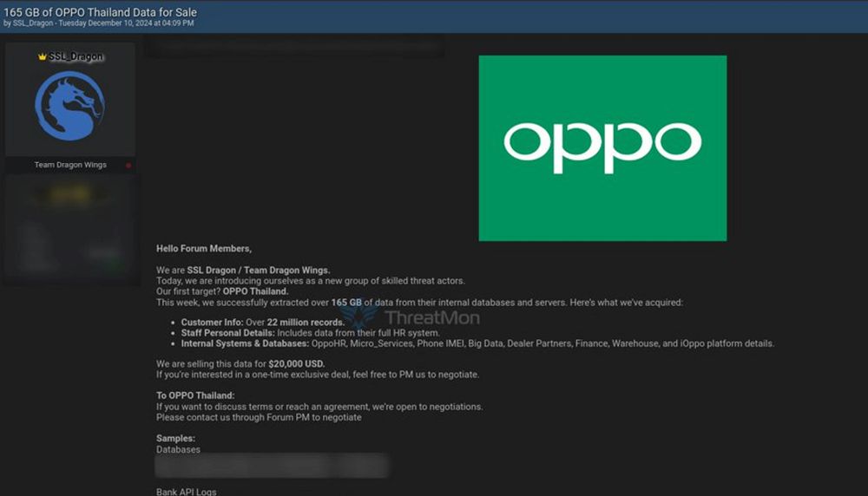Select the Staff Personal Details bullet line
868x496 pixels.
click(x=311, y=333)
